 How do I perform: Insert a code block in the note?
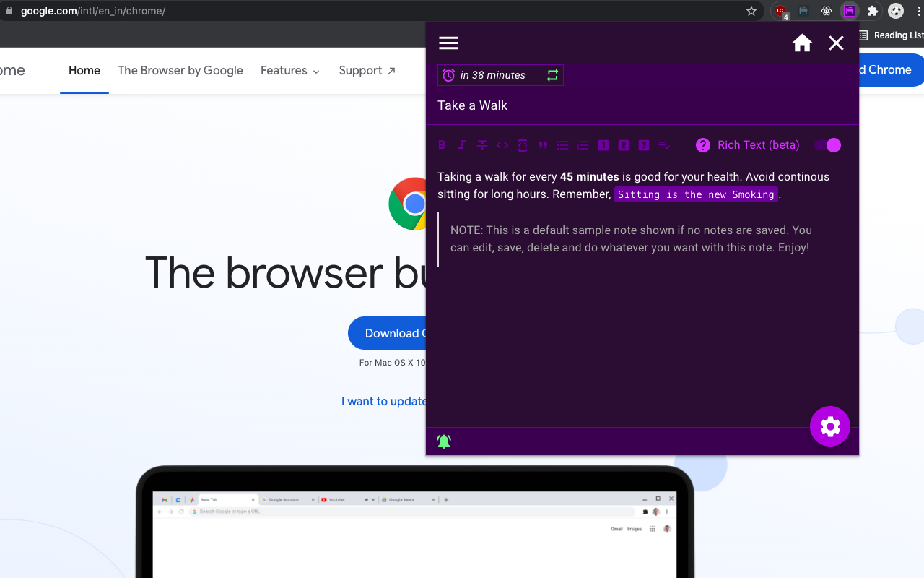pyautogui.click(x=523, y=145)
